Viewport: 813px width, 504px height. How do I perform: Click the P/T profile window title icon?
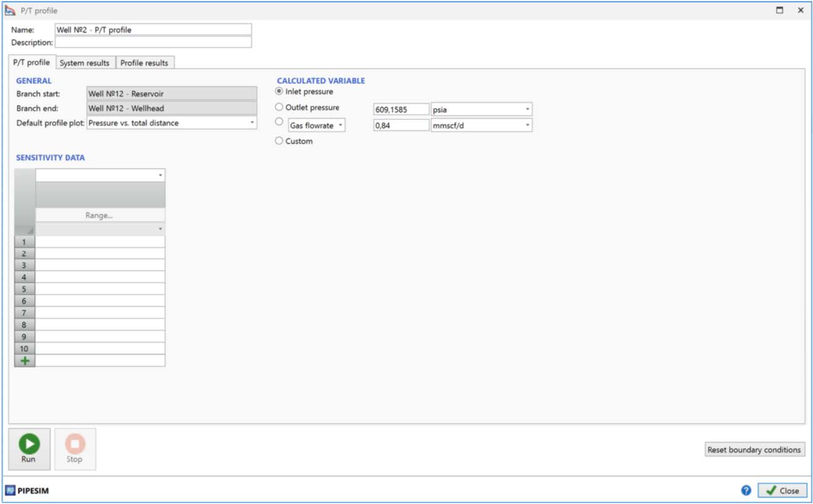pyautogui.click(x=10, y=10)
